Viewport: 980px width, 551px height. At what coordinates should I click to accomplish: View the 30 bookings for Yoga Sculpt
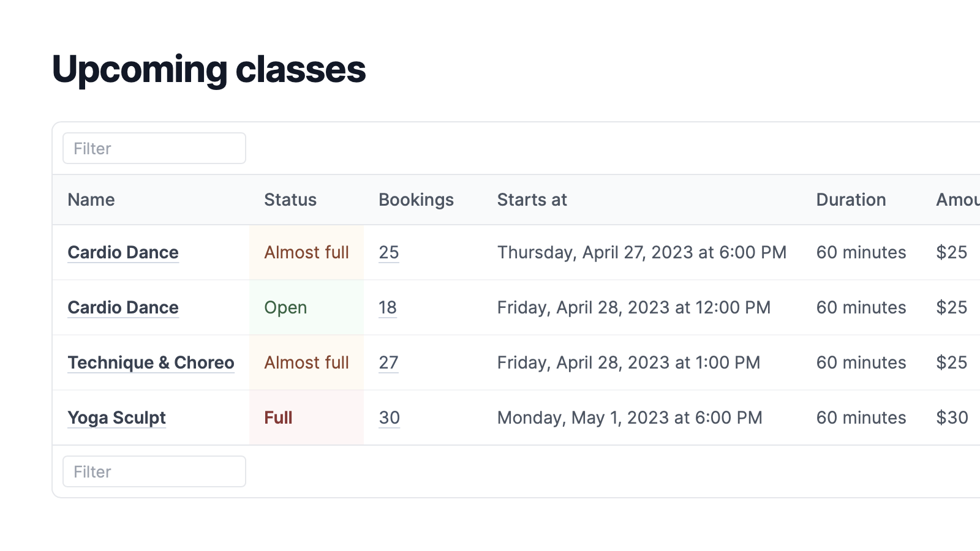click(x=389, y=418)
